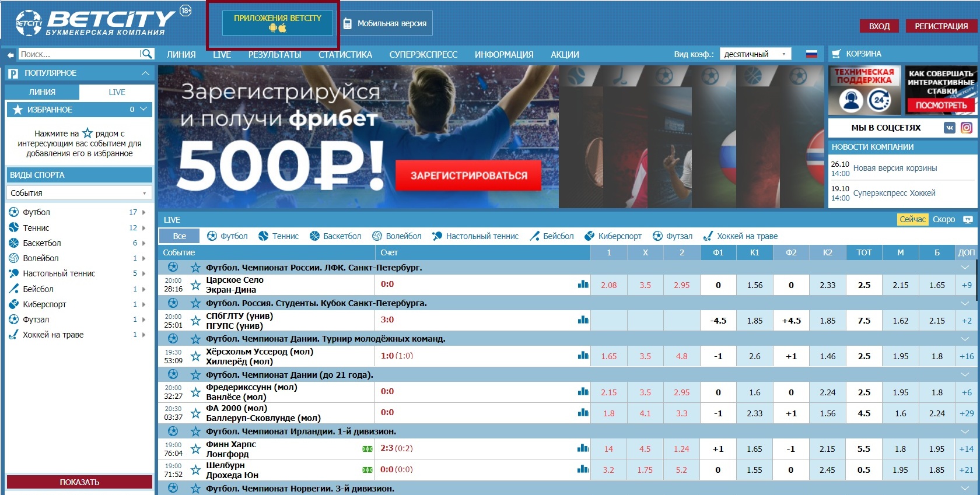The image size is (980, 495).
Task: Click inside the Поиск search field
Action: click(x=80, y=54)
